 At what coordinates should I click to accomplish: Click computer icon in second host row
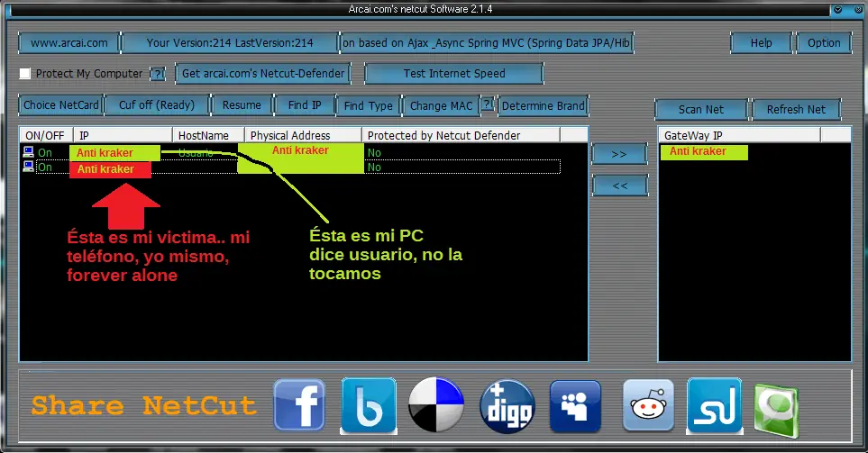28,166
